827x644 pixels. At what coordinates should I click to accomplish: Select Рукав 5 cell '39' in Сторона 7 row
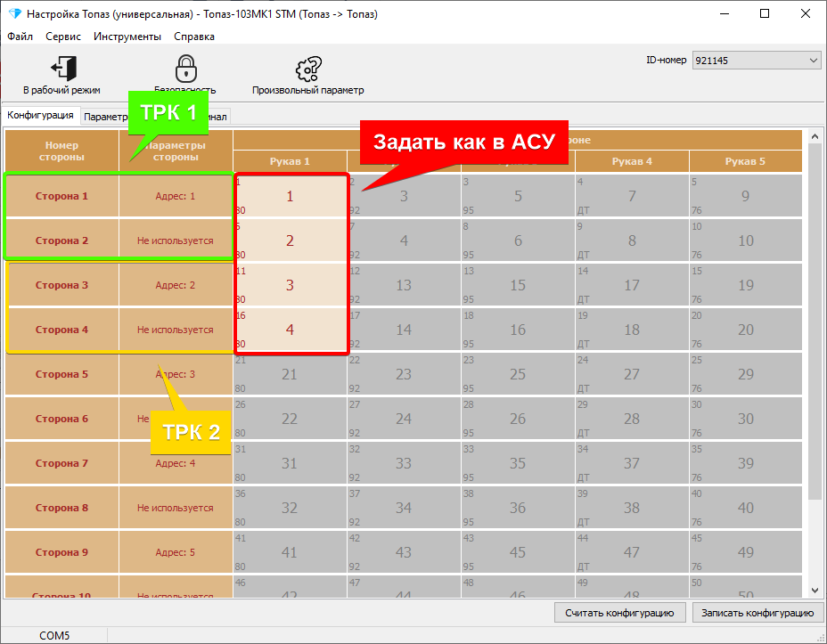click(x=745, y=463)
